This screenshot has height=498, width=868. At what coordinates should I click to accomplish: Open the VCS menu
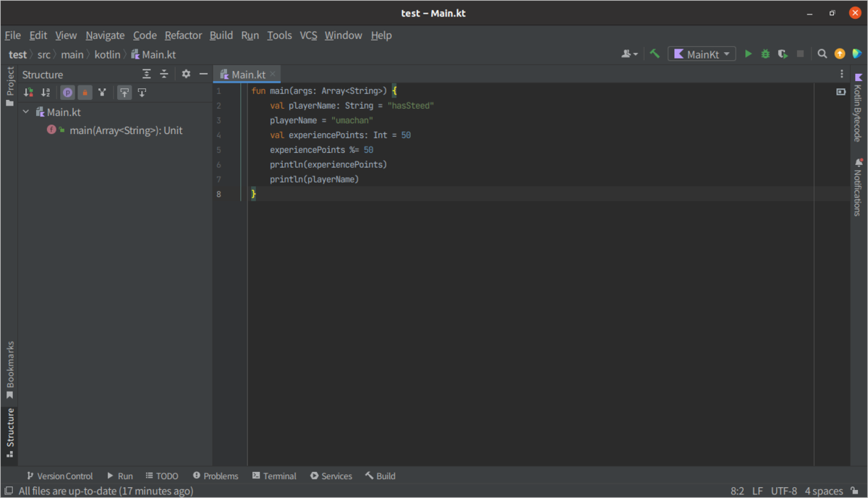tap(308, 35)
